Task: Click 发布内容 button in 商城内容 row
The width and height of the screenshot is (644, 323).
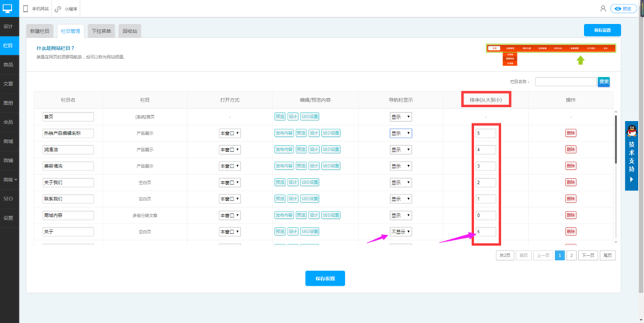Action: coord(285,215)
